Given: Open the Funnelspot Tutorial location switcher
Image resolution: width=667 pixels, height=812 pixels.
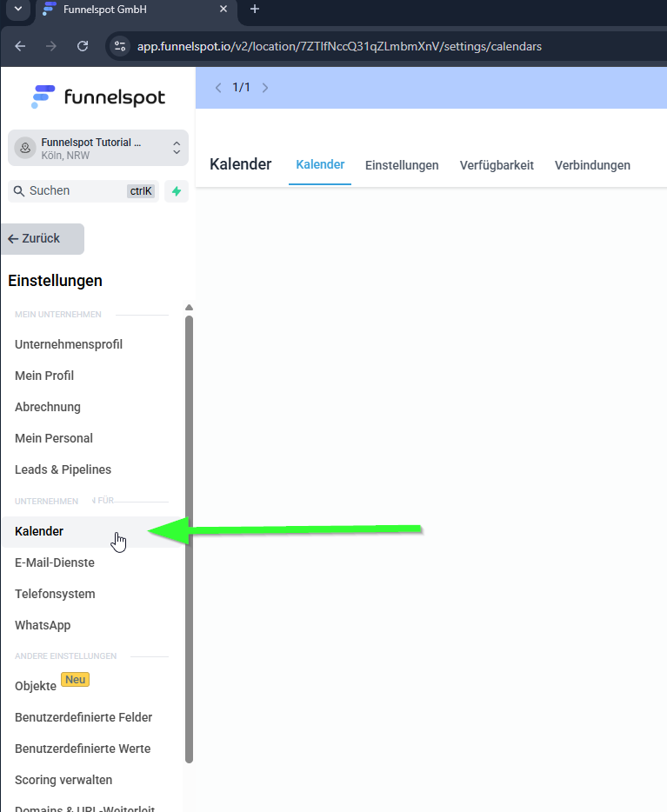Looking at the screenshot, I should click(x=98, y=148).
